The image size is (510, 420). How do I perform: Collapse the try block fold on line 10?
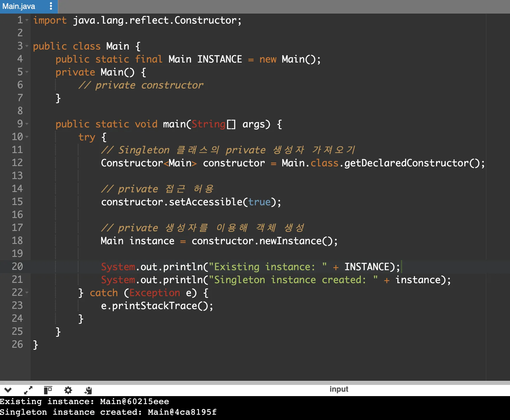27,137
